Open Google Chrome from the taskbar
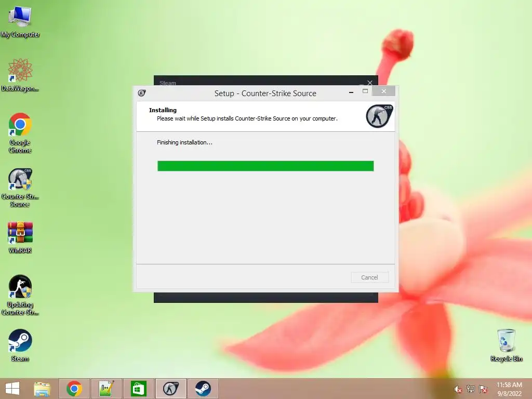The height and width of the screenshot is (399, 532). (x=74, y=389)
